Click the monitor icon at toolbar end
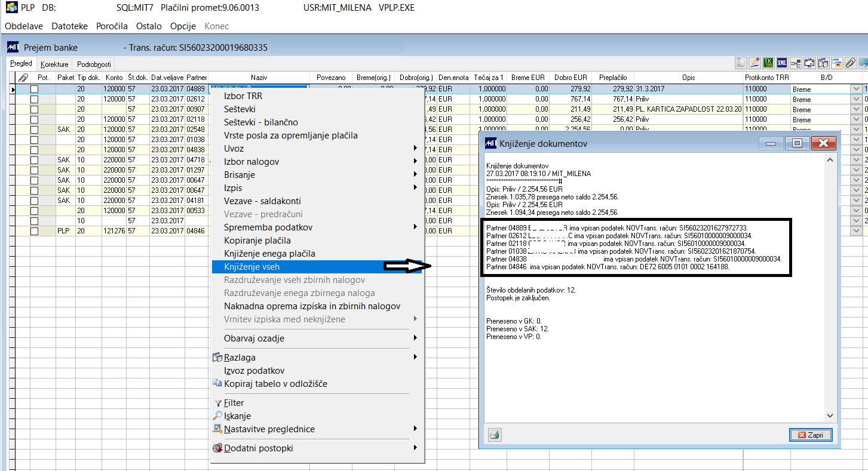This screenshot has width=868, height=471. point(863,63)
